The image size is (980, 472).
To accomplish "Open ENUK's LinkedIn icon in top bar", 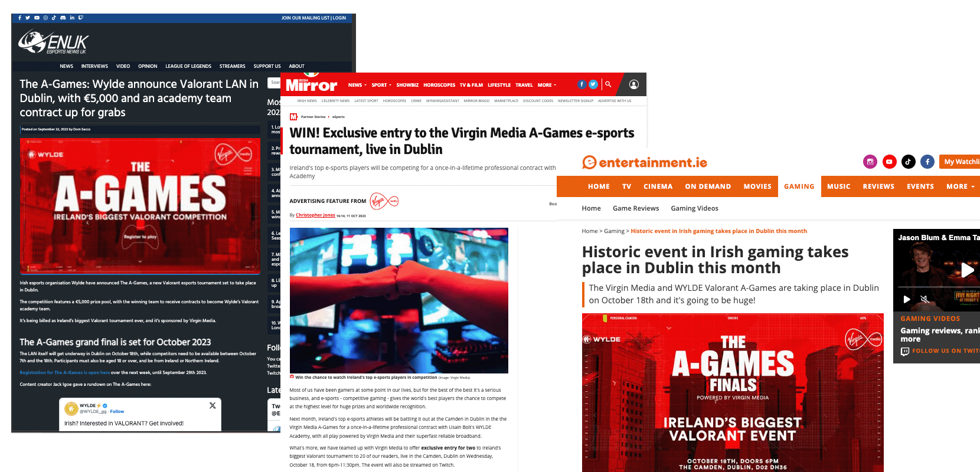I will [72, 18].
